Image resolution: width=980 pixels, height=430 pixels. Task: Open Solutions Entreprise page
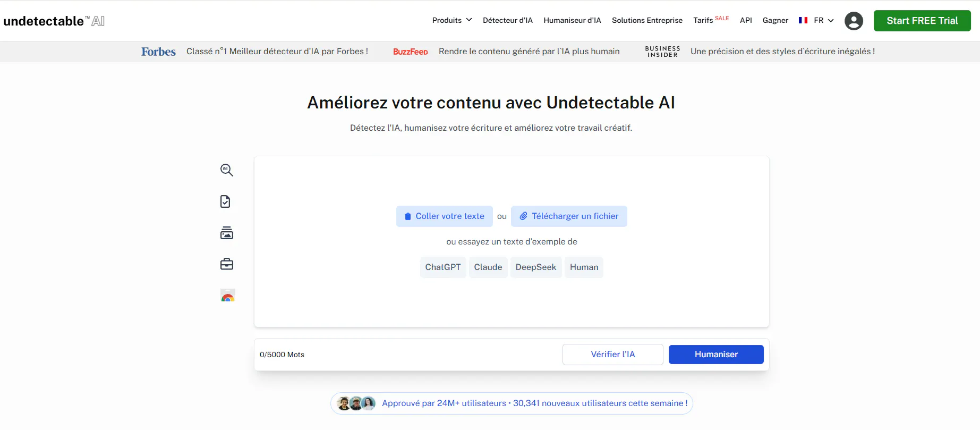click(x=647, y=20)
